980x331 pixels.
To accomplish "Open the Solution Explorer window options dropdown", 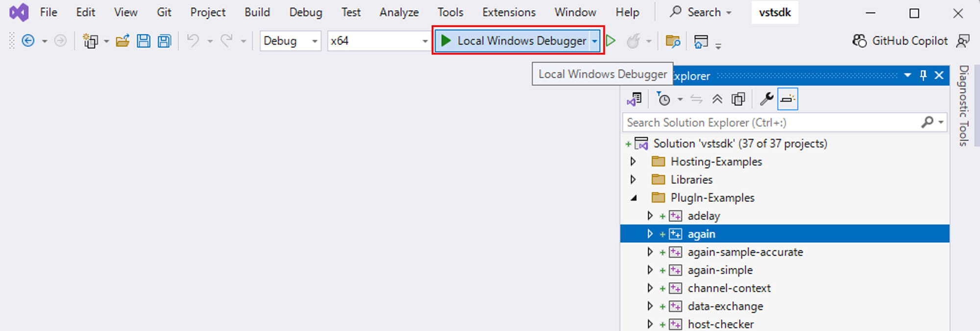I will point(907,75).
